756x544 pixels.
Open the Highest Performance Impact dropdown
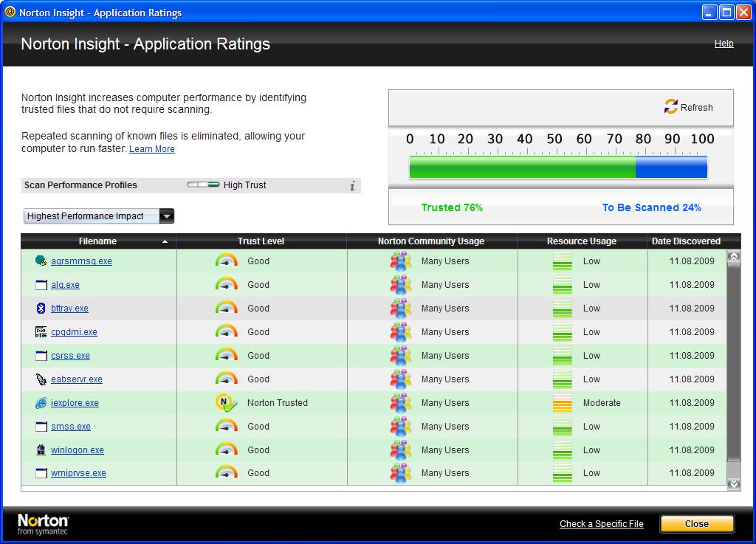(x=99, y=216)
